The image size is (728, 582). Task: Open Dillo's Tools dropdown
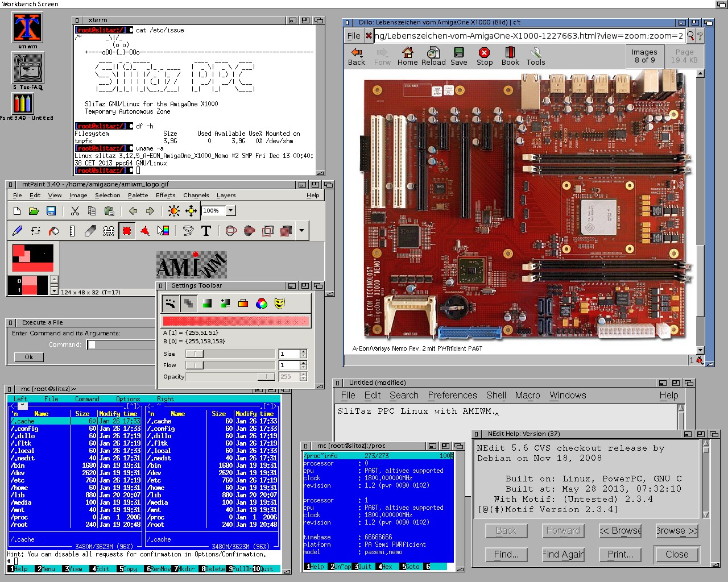(x=536, y=56)
